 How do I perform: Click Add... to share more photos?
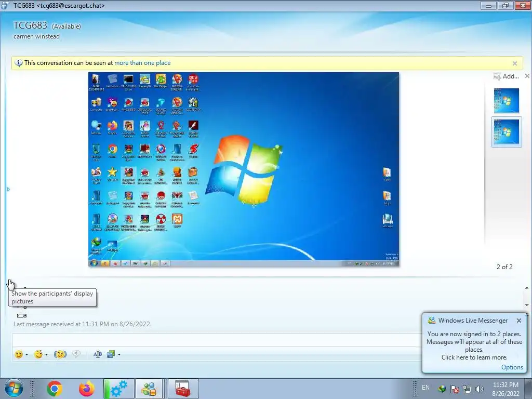point(507,76)
